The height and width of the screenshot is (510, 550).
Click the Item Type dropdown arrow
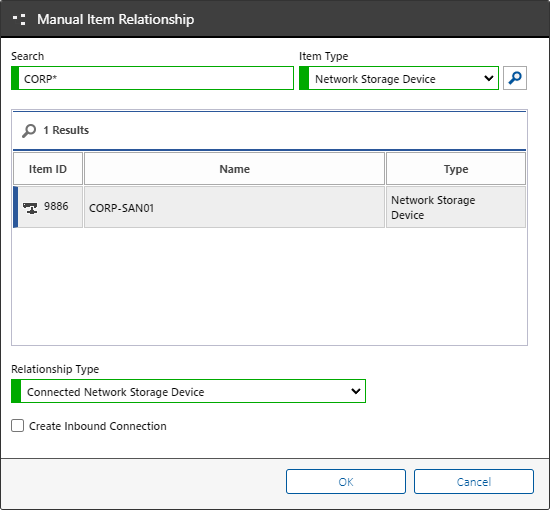click(x=489, y=78)
